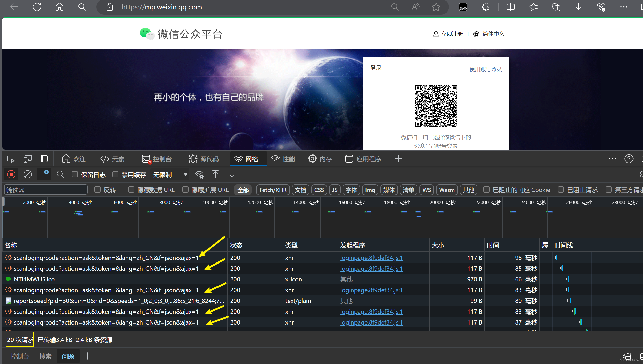643x364 pixels.
Task: Clear network log icon
Action: click(28, 175)
